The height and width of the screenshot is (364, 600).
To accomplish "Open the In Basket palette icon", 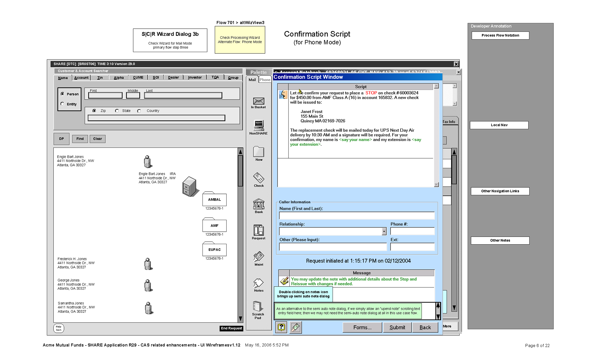I will (x=258, y=101).
